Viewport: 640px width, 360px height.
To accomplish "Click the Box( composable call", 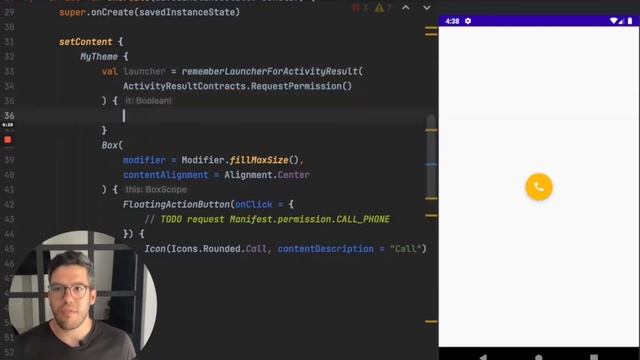I will (x=112, y=145).
